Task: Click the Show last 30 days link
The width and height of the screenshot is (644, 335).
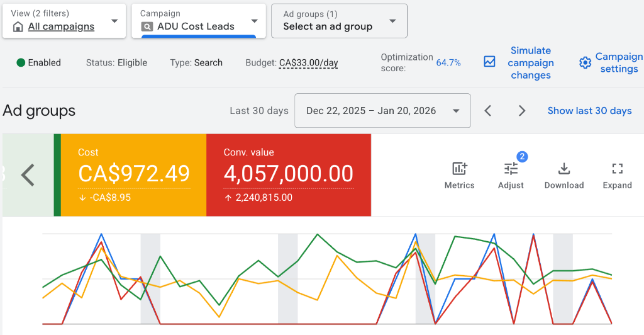Action: (x=589, y=111)
